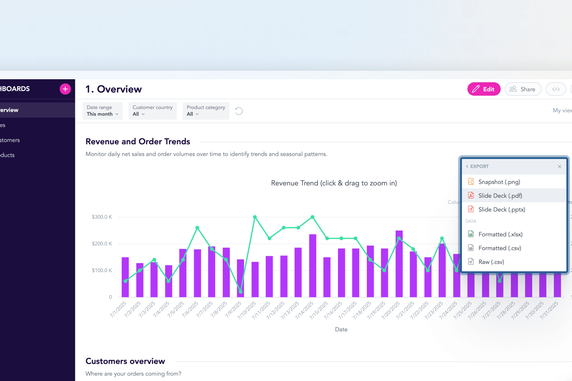
Task: Choose the Slide Deck (.pptx) export option
Action: (514, 209)
